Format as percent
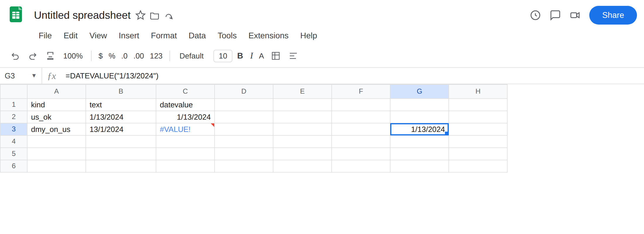 pos(112,56)
